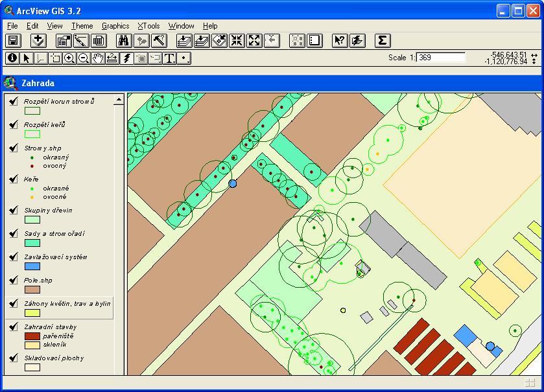544x392 pixels.
Task: Open the theme attribute table button
Action: point(99,41)
